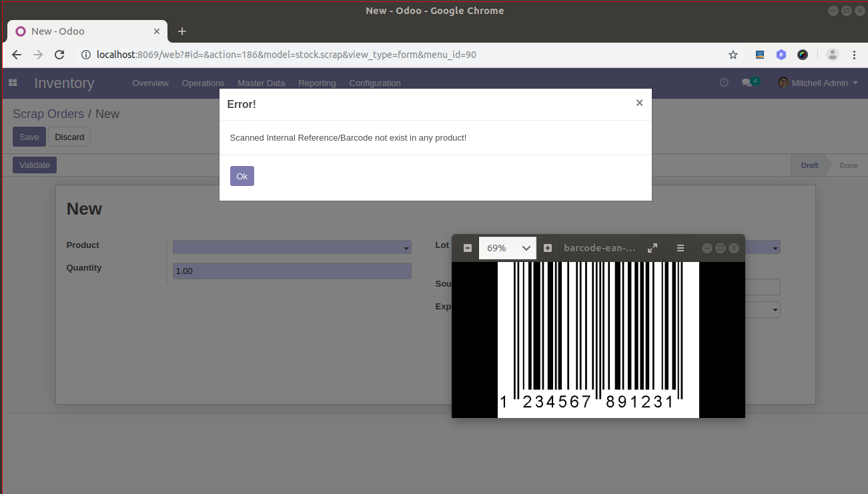Click the barcode image in viewer
868x494 pixels.
tap(598, 340)
